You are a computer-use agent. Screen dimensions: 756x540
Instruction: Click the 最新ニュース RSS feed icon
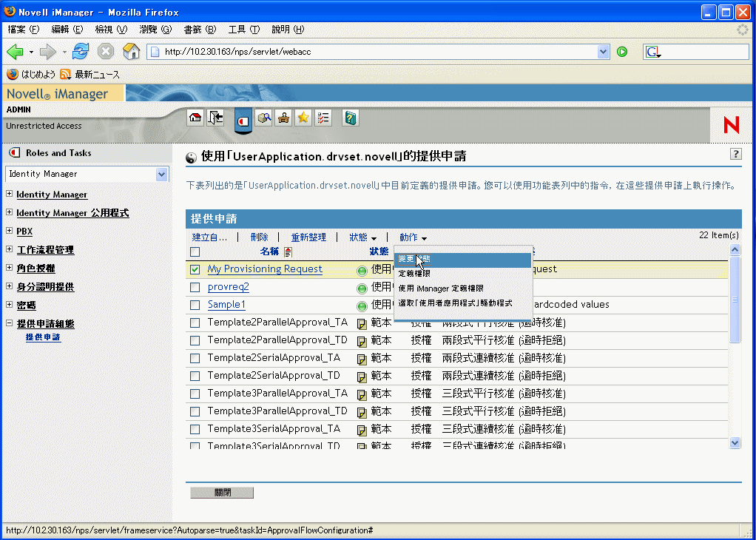pyautogui.click(x=65, y=74)
